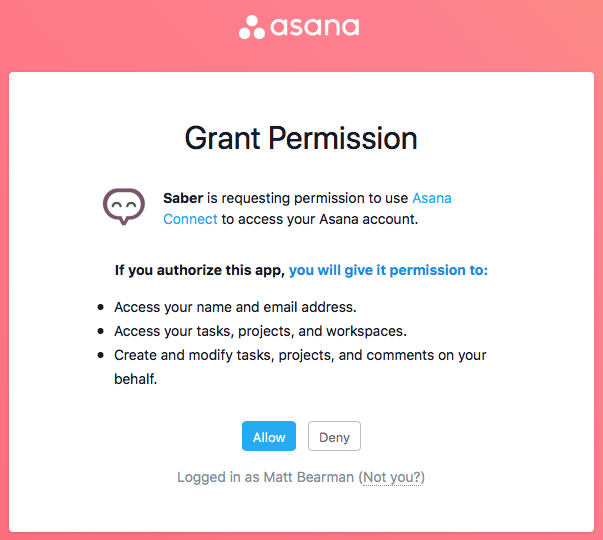Click "you will give it permission to:" text

pyautogui.click(x=388, y=271)
